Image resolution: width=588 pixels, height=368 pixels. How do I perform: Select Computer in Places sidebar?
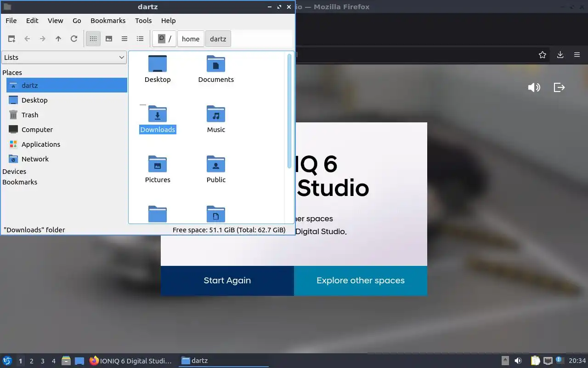[x=67, y=130]
